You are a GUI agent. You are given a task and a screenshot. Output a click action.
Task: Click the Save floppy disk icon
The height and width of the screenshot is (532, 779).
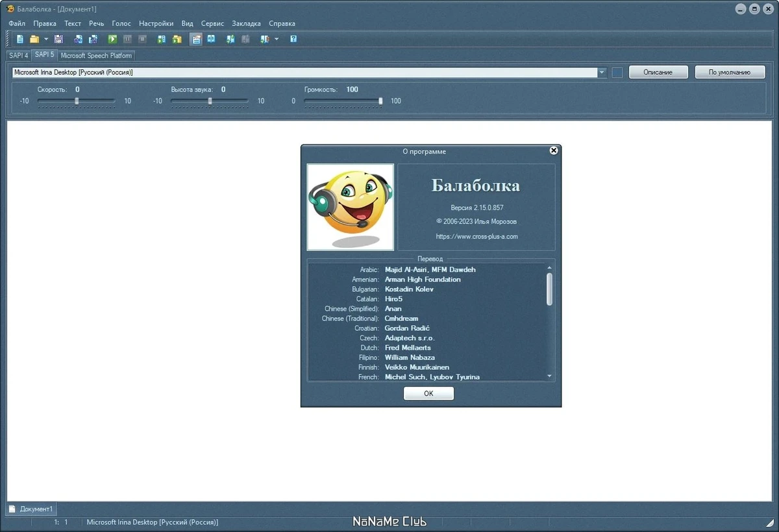58,39
